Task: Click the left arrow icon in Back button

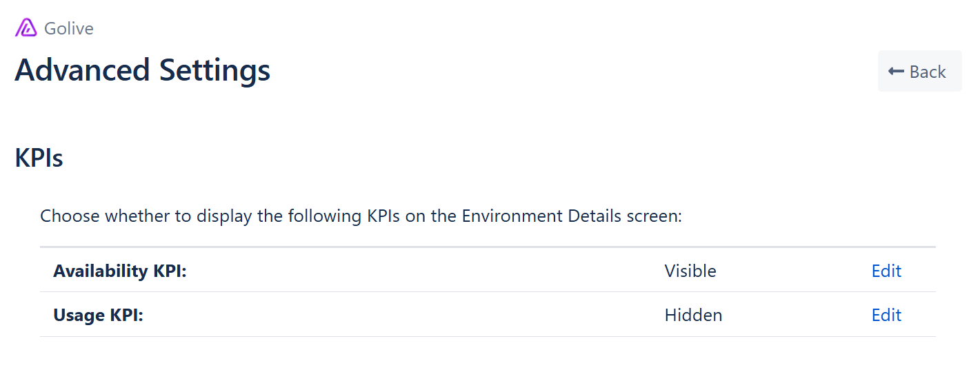Action: [896, 72]
